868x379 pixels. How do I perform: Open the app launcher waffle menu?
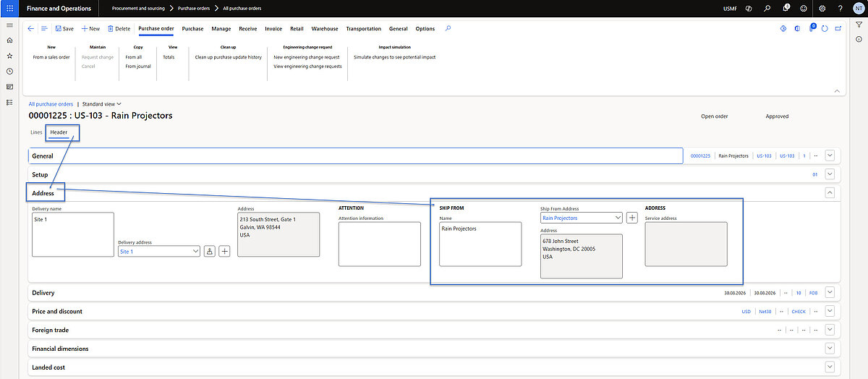point(9,8)
